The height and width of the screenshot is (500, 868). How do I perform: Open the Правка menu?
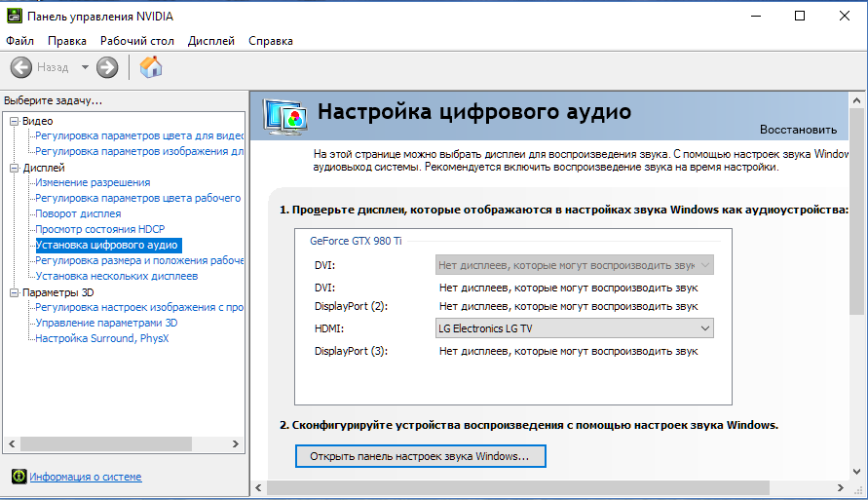(67, 41)
